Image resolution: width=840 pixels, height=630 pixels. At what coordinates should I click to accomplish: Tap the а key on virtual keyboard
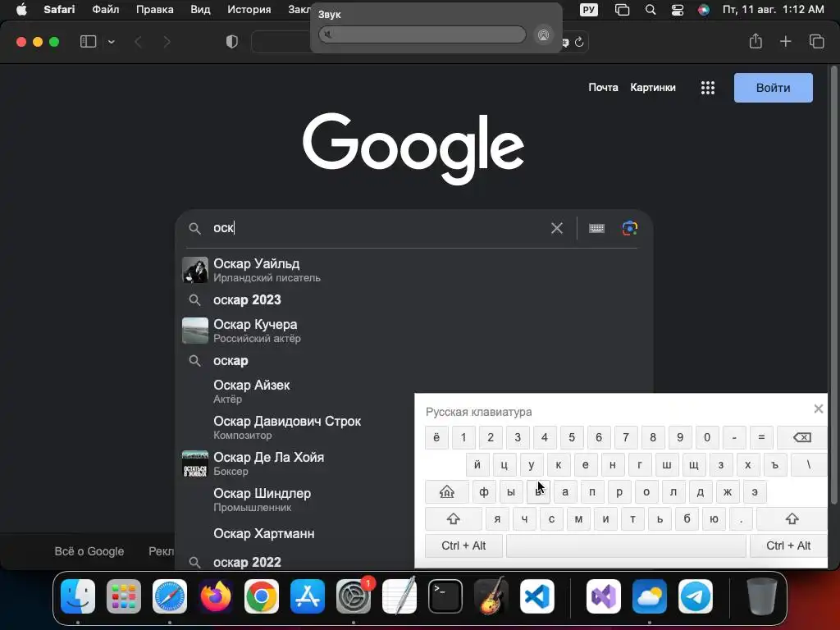[564, 492]
